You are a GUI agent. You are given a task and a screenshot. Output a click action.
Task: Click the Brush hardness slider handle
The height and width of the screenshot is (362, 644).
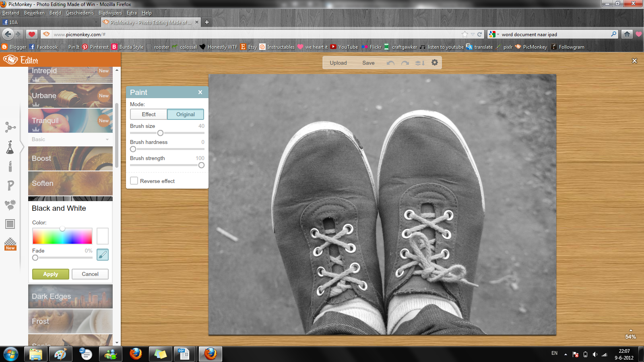click(133, 149)
